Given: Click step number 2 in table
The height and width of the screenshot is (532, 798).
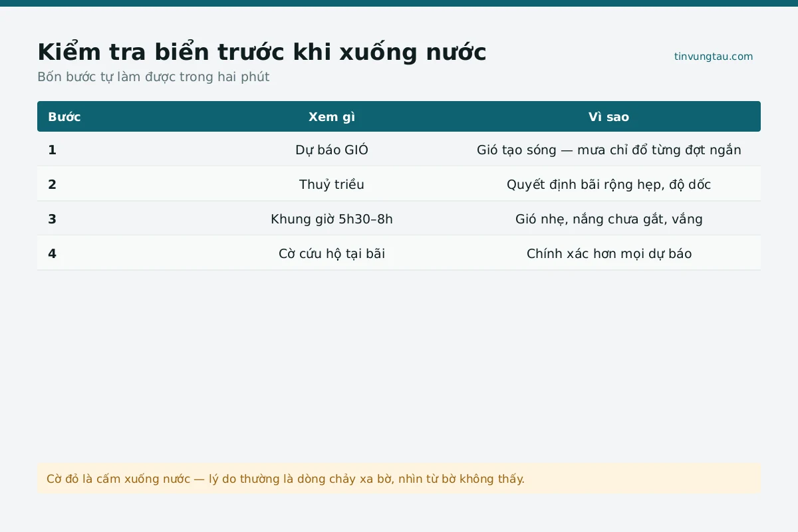Looking at the screenshot, I should (x=52, y=184).
